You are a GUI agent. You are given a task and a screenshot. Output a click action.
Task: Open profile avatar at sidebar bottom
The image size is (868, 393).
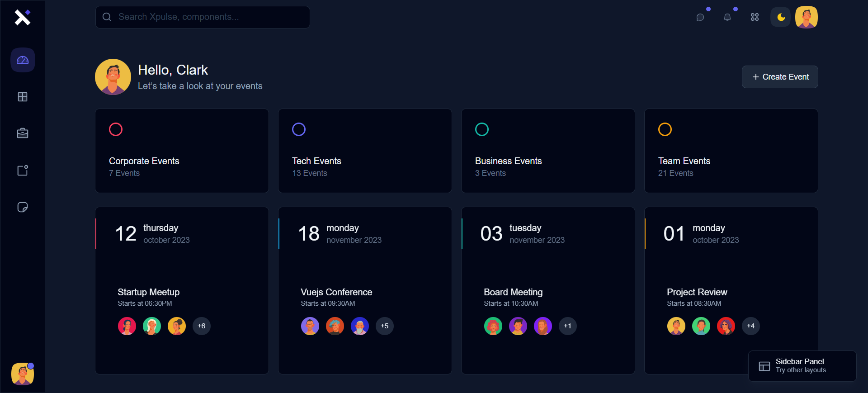click(x=23, y=374)
